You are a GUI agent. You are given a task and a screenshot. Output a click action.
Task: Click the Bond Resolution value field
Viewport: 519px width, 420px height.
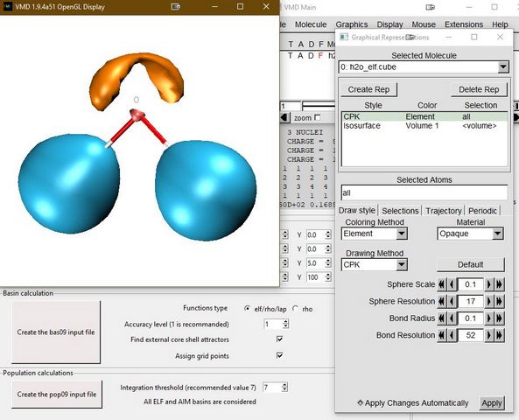click(x=470, y=335)
